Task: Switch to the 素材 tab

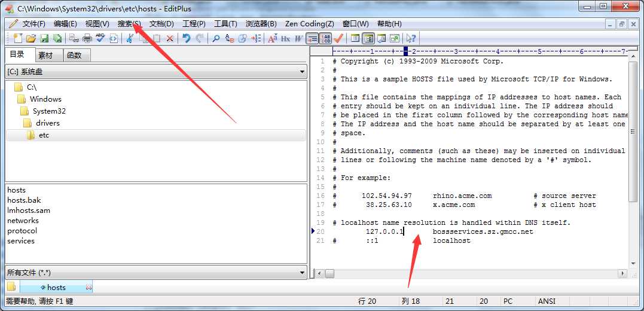Action: [48, 56]
